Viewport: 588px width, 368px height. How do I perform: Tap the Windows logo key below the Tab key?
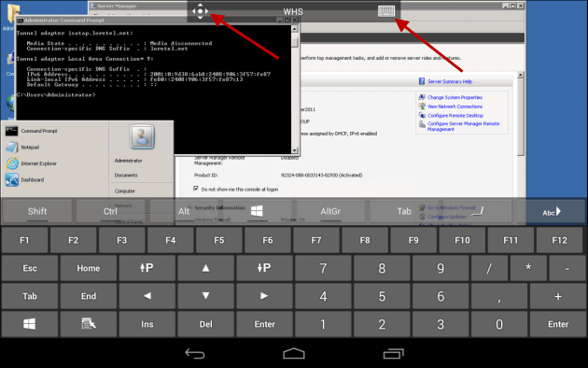30,324
